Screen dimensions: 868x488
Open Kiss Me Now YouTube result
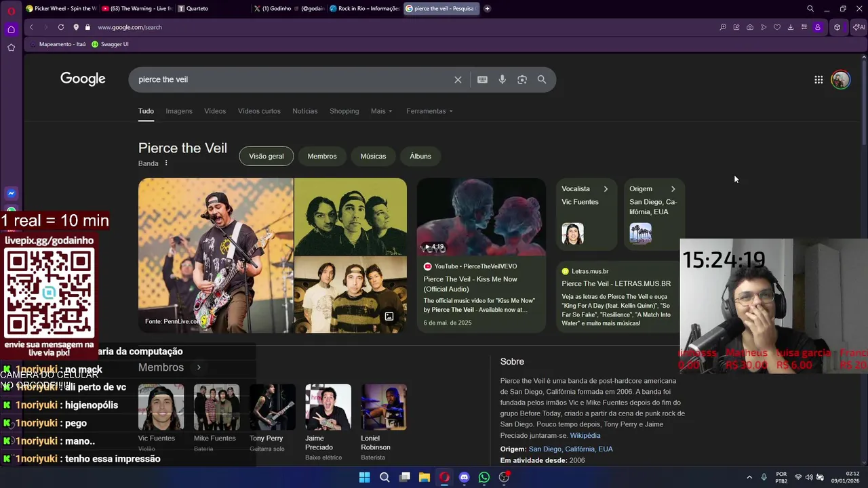[x=471, y=283]
